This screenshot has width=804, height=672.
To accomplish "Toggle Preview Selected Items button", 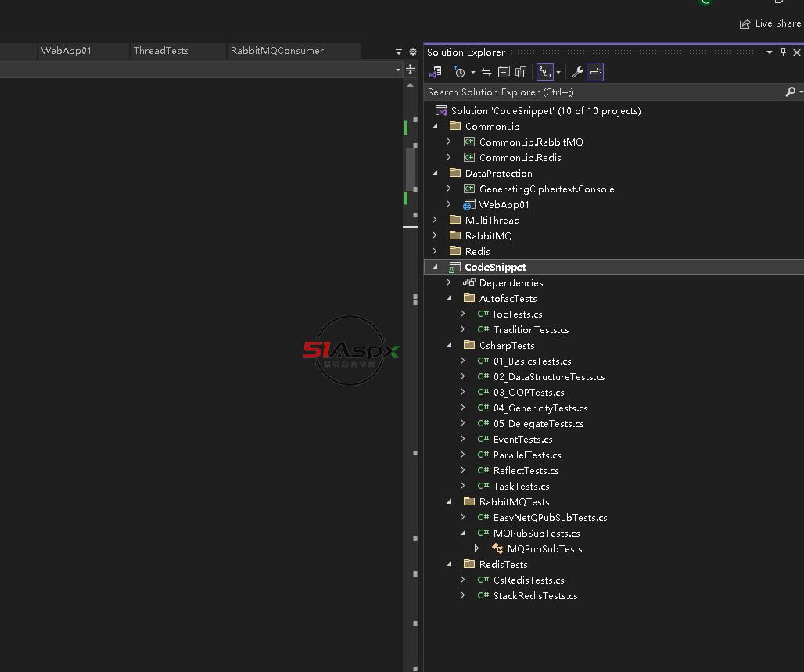I will click(595, 72).
